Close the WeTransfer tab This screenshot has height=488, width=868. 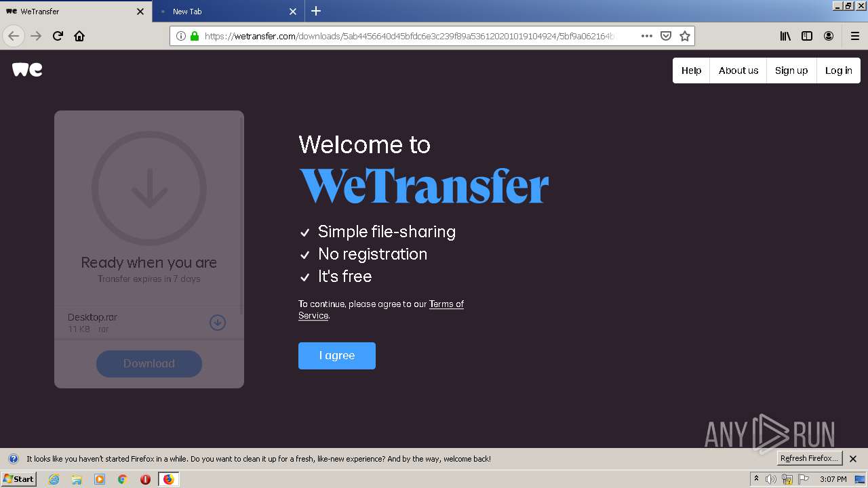point(140,12)
